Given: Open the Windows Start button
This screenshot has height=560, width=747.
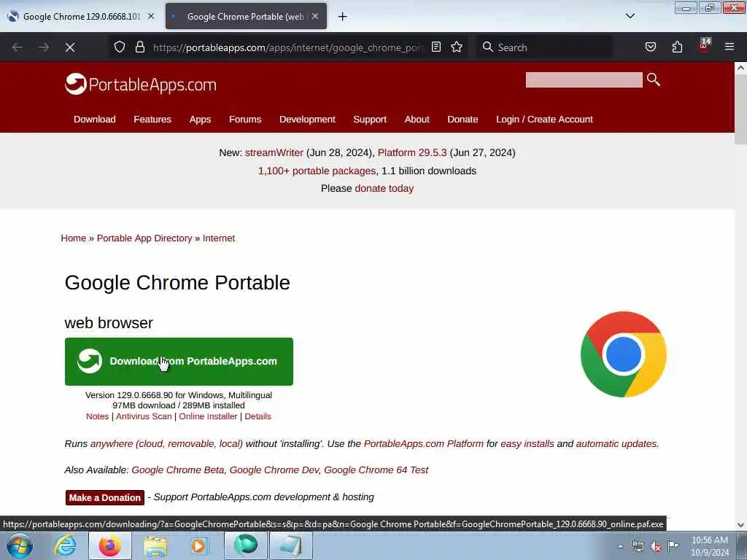Looking at the screenshot, I should (x=20, y=545).
